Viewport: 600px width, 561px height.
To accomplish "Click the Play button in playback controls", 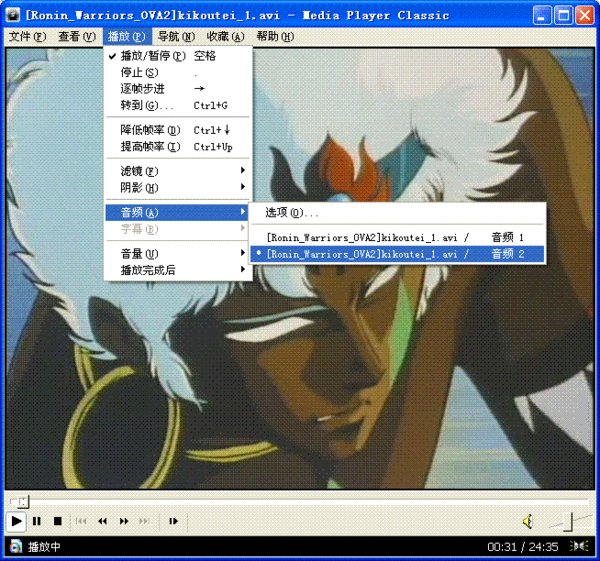I will point(16,521).
